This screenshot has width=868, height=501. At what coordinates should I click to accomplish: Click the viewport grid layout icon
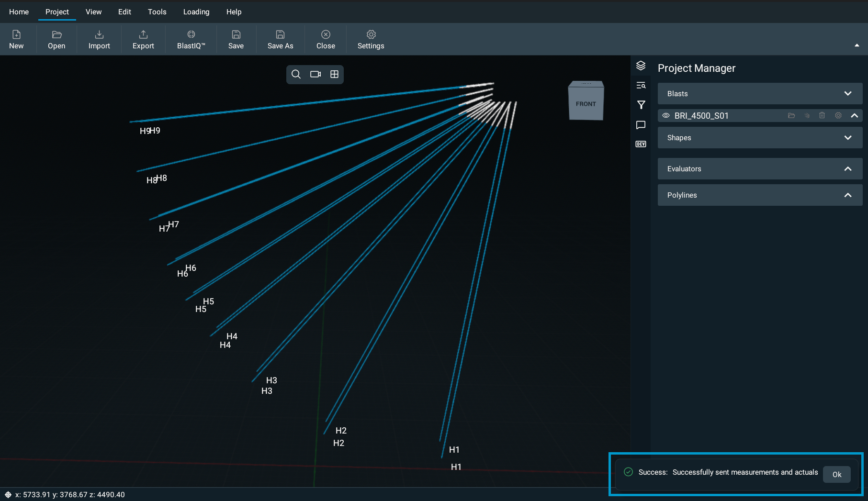pyautogui.click(x=335, y=74)
